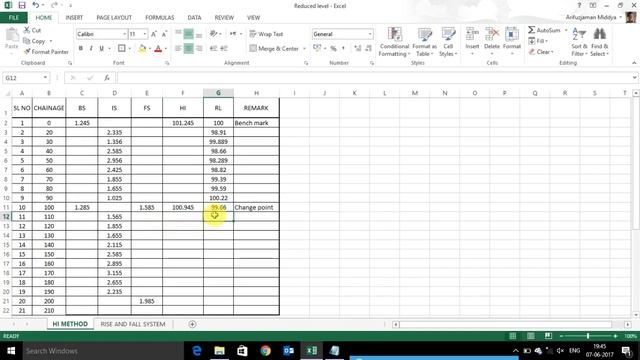
Task: Open the Merge & Center dropdown arrow
Action: [x=304, y=49]
